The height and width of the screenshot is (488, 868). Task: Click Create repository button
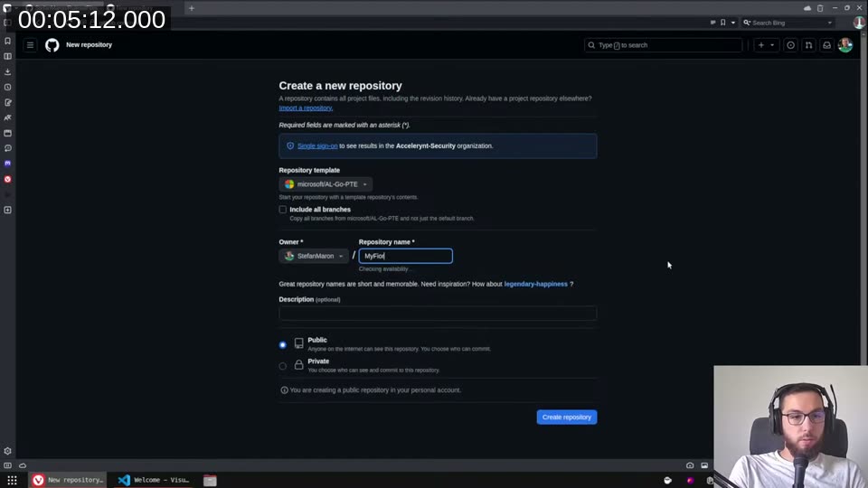pyautogui.click(x=566, y=418)
